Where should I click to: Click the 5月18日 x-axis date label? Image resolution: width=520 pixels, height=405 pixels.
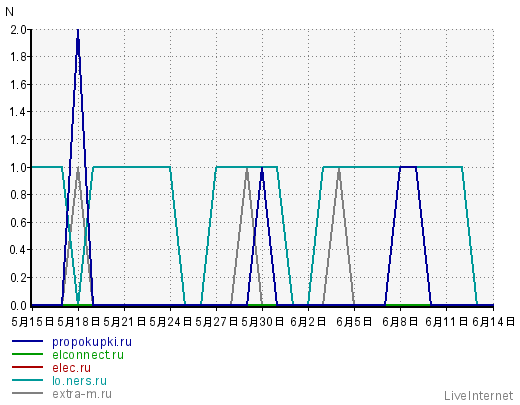(79, 322)
